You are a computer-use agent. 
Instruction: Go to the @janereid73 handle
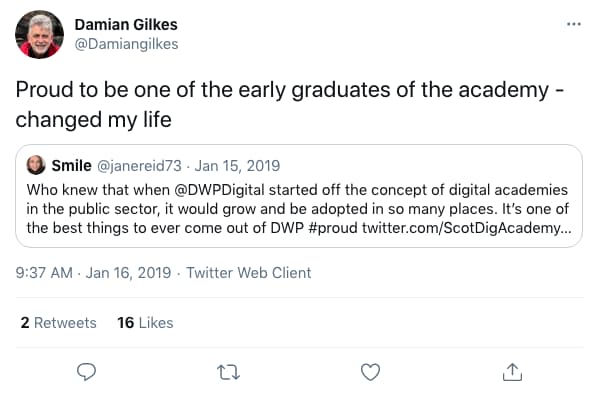tap(139, 166)
